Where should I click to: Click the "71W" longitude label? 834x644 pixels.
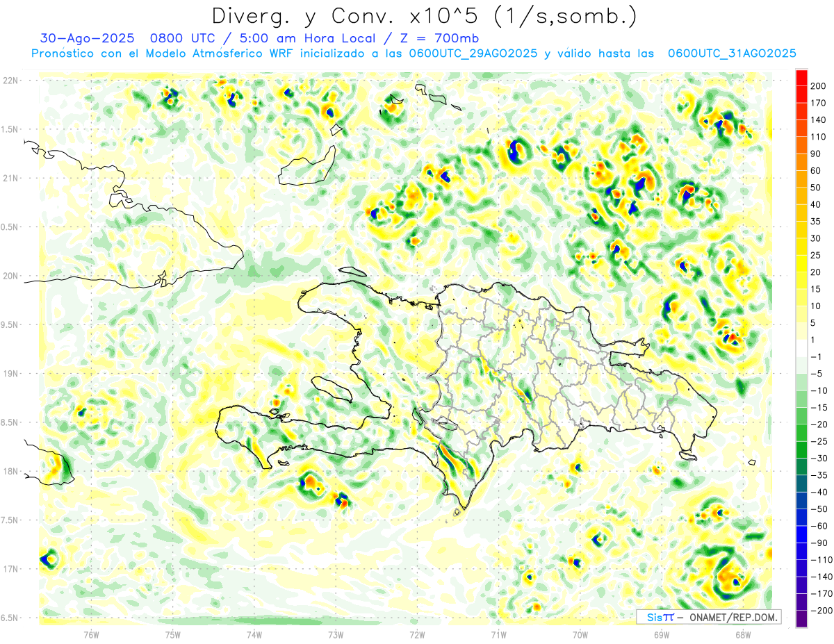click(x=498, y=634)
